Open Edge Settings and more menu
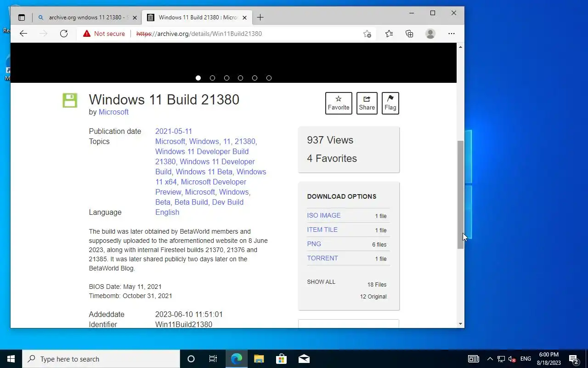The width and height of the screenshot is (588, 368). click(x=452, y=34)
